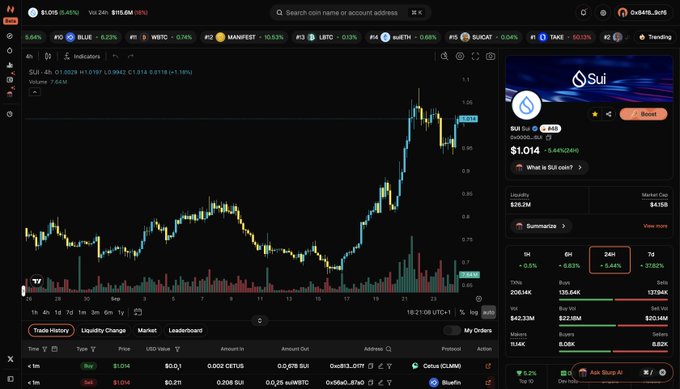Switch to Trade History tab
This screenshot has height=389, width=680.
click(51, 330)
